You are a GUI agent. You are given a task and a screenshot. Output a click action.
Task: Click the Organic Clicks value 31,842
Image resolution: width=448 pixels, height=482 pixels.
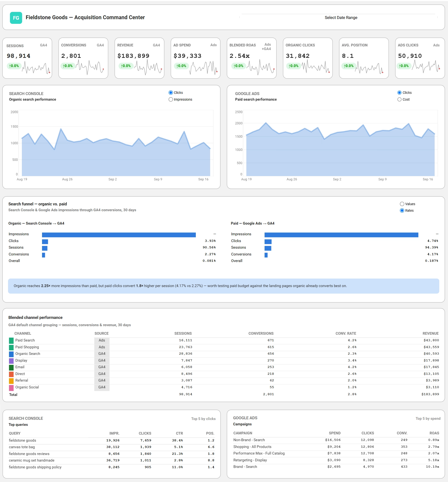298,56
